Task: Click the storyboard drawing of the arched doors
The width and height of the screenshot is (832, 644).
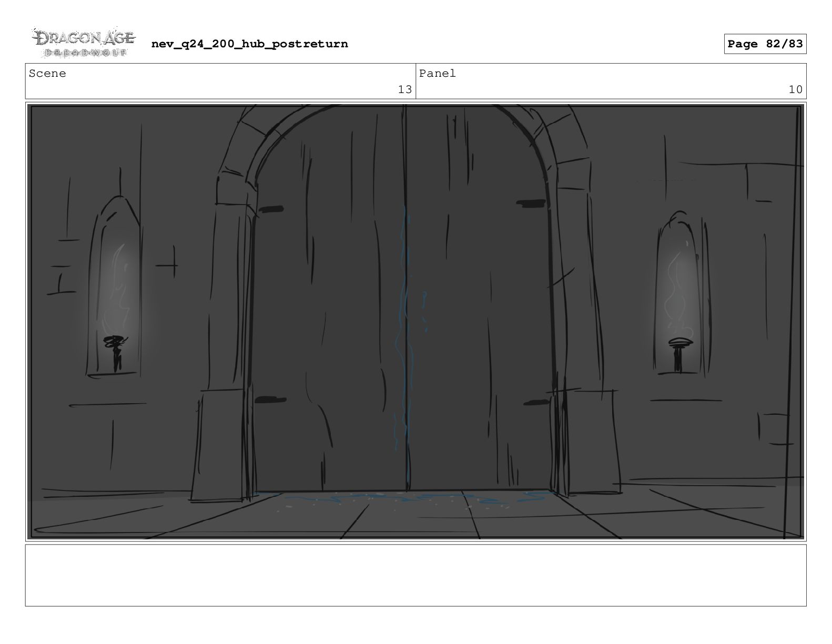Action: coord(415,322)
